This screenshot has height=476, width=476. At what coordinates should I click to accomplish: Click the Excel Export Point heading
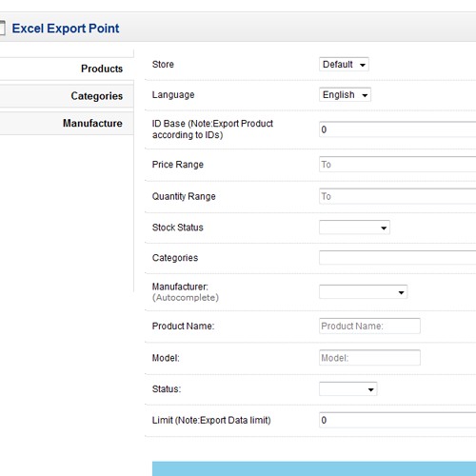click(66, 29)
